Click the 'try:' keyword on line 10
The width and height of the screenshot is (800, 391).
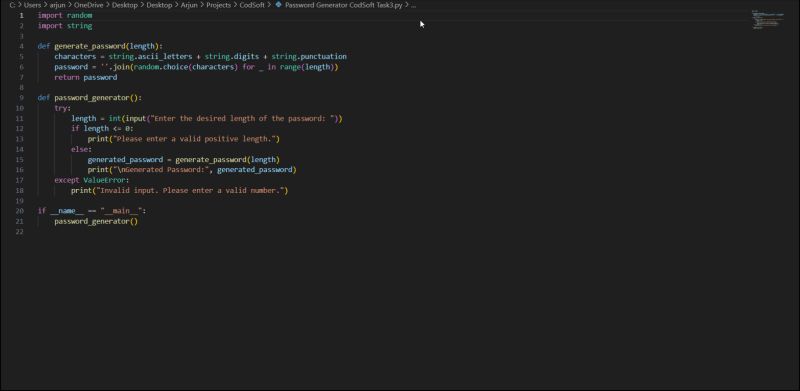point(63,108)
